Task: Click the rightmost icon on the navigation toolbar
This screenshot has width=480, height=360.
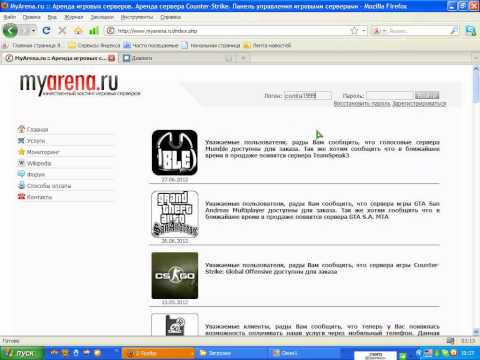Action: 471,31
